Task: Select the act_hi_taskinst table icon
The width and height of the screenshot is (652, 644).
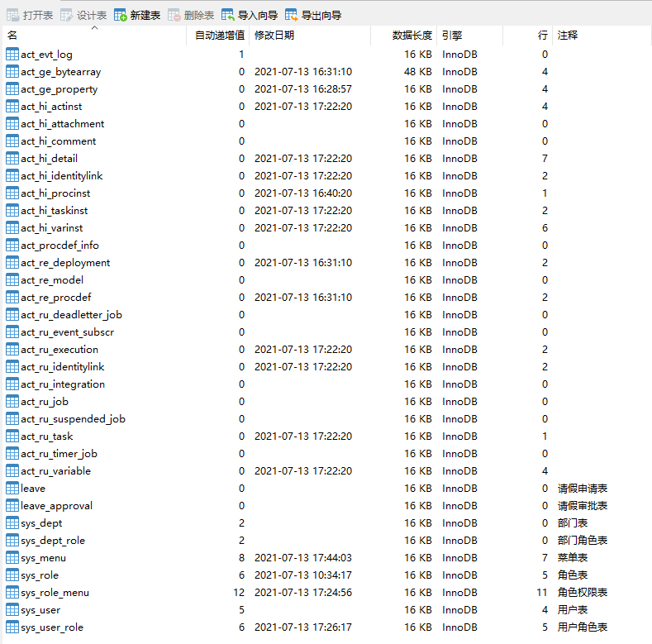Action: coord(12,211)
